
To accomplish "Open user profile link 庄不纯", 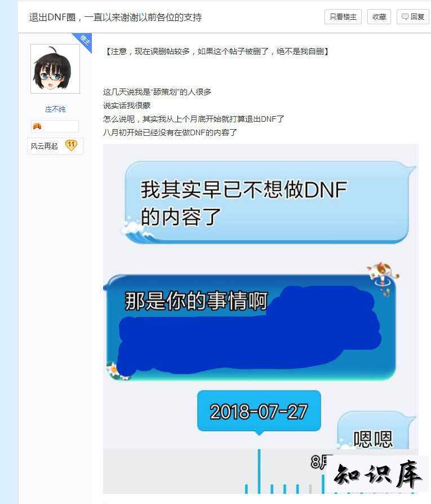I will point(55,109).
